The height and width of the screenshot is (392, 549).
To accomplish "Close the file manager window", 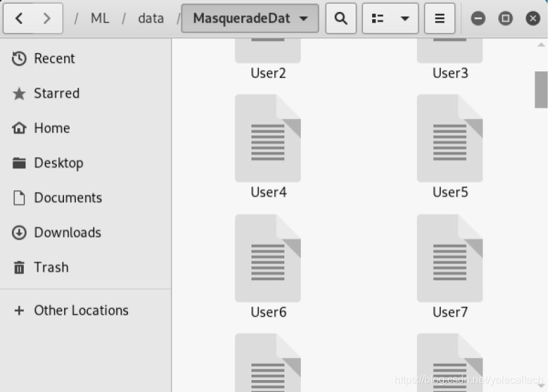I will click(533, 18).
